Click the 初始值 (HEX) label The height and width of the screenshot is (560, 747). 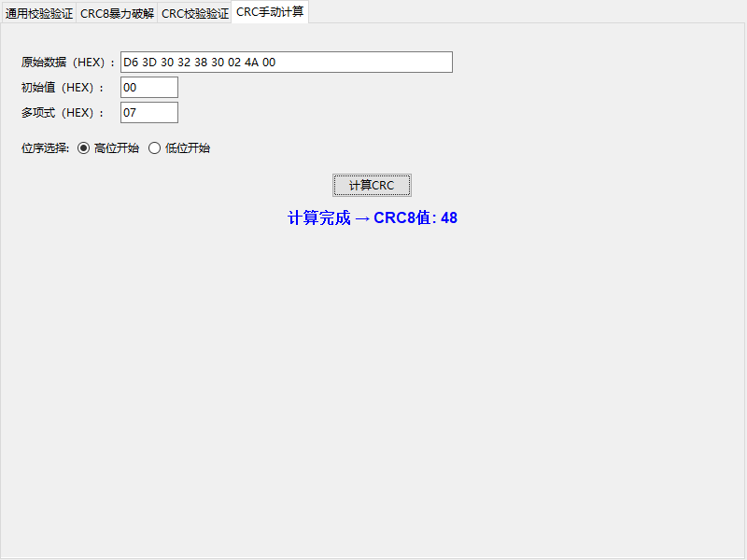[x=63, y=88]
